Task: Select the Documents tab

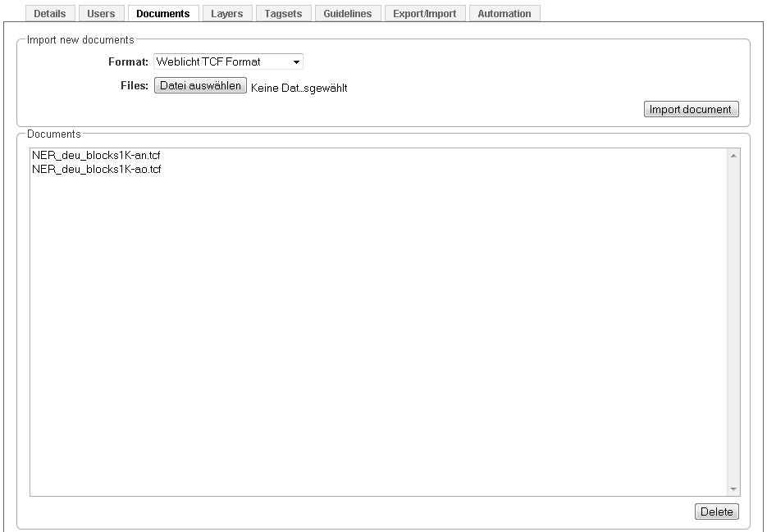Action: point(162,14)
